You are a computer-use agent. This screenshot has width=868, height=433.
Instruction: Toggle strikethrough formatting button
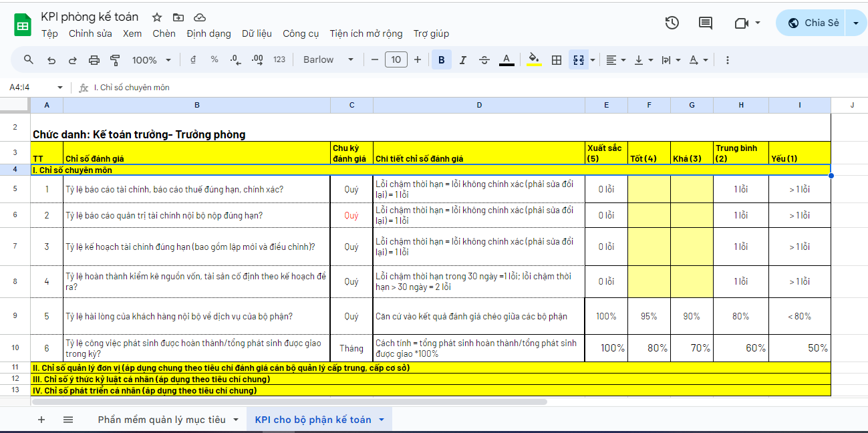pyautogui.click(x=484, y=60)
